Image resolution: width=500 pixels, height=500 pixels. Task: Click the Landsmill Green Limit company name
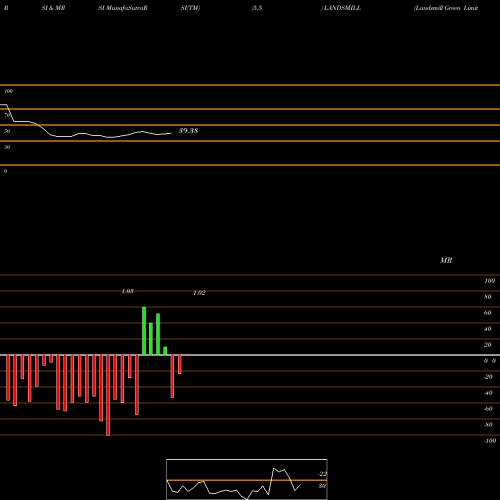pyautogui.click(x=446, y=8)
